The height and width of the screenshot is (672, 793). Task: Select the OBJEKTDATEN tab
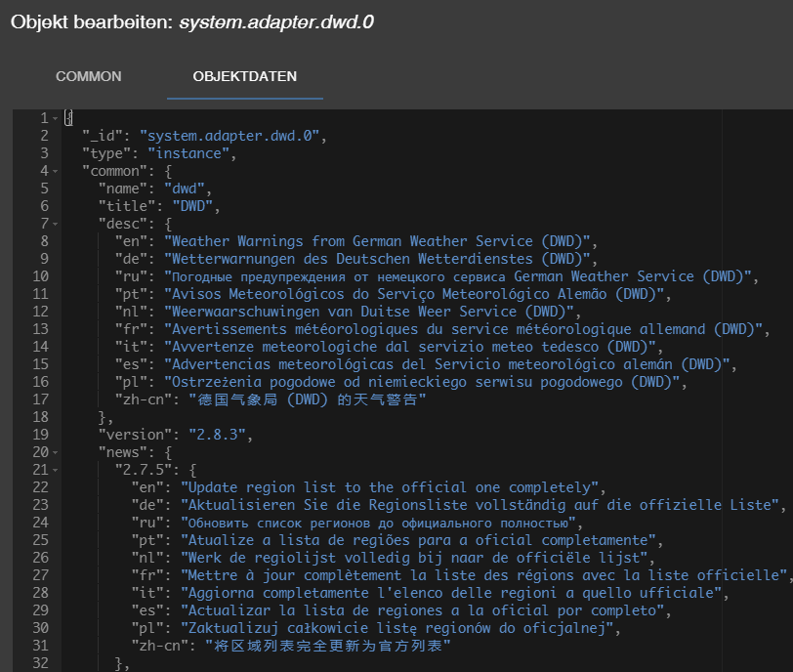click(x=245, y=76)
